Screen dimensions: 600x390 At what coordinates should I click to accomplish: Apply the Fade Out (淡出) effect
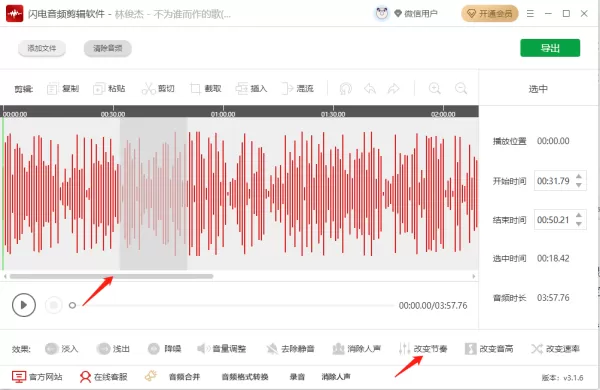tap(113, 349)
